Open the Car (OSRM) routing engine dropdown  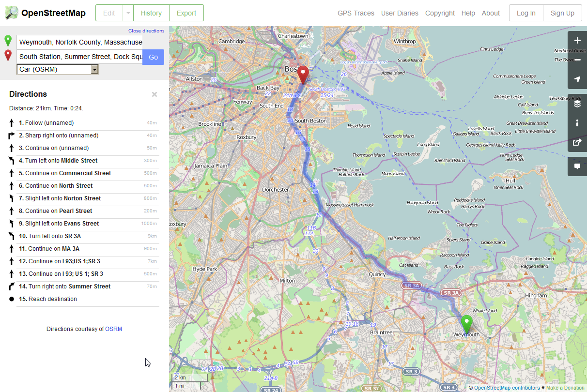pos(58,70)
